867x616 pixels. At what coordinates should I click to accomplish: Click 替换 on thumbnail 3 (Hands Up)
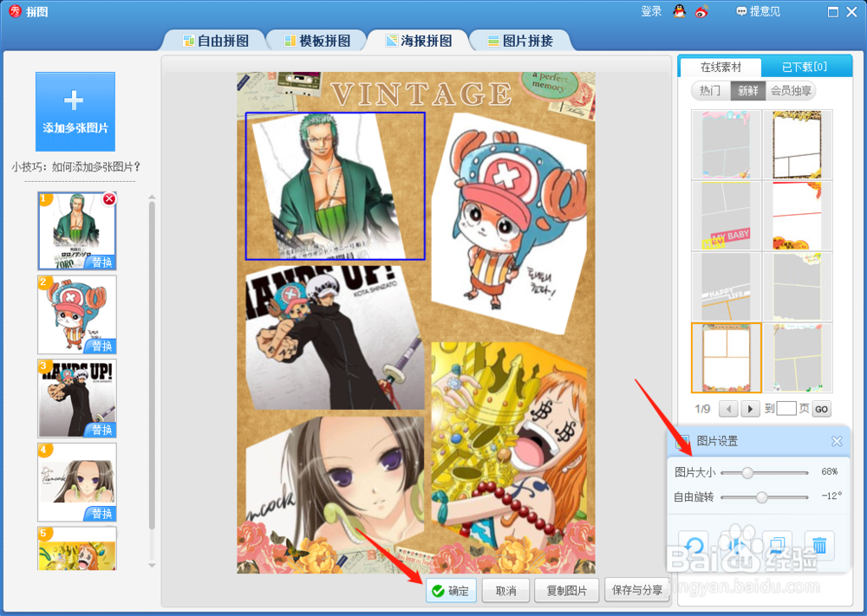[x=101, y=430]
